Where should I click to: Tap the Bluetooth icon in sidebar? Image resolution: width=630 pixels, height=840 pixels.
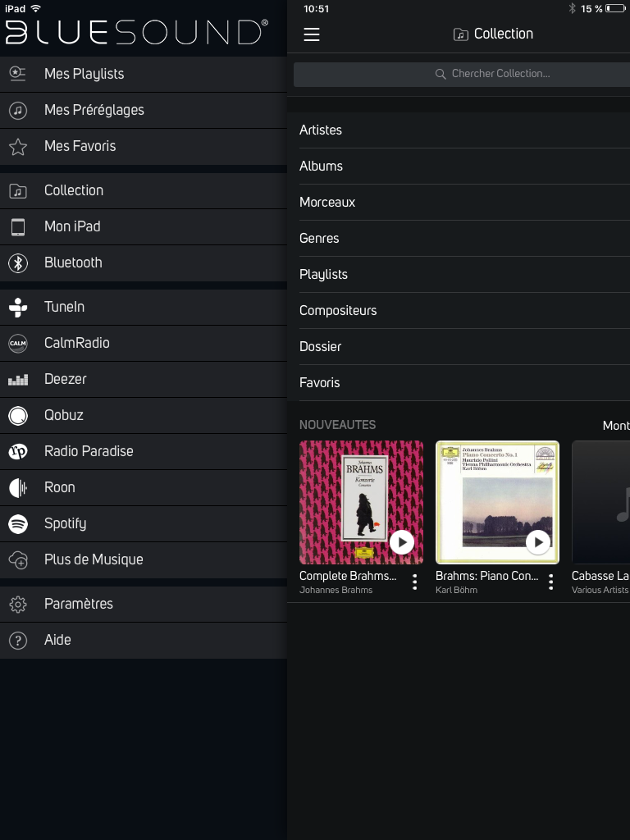coord(18,263)
